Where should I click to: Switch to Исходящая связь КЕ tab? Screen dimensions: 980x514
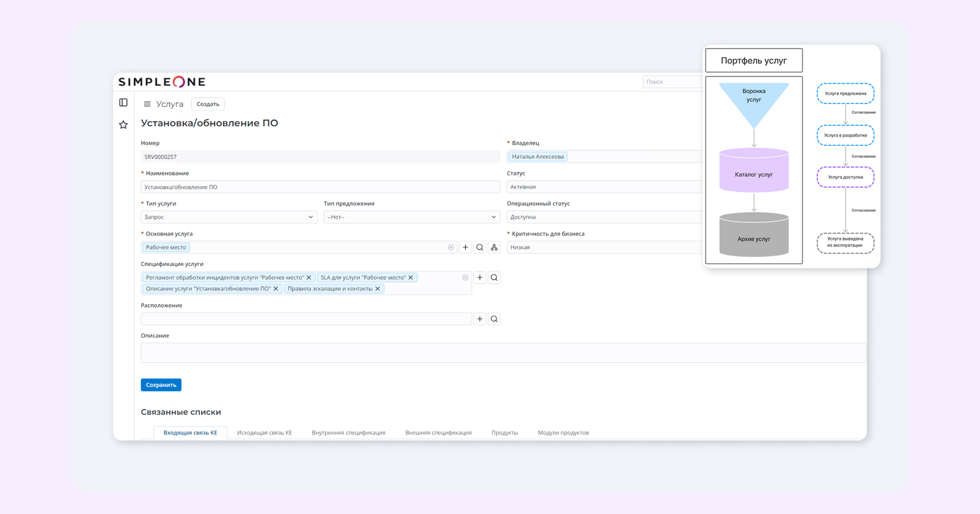264,433
